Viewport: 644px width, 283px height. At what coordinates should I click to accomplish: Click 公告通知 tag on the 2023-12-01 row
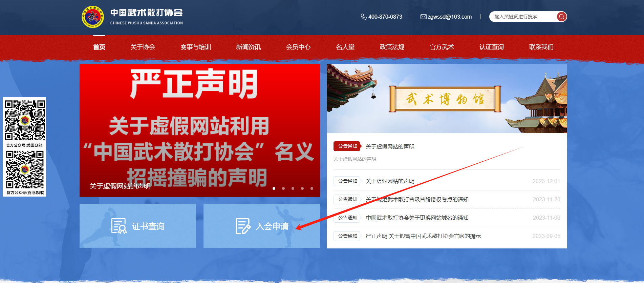347,181
